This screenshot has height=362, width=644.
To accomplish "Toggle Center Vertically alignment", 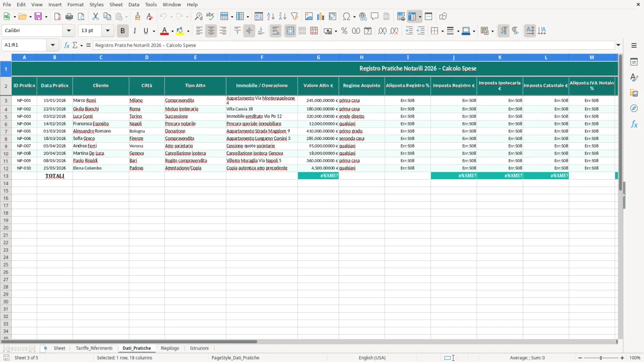I will tap(249, 31).
